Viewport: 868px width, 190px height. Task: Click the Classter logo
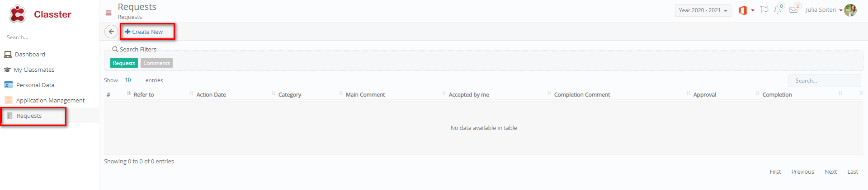click(x=41, y=14)
